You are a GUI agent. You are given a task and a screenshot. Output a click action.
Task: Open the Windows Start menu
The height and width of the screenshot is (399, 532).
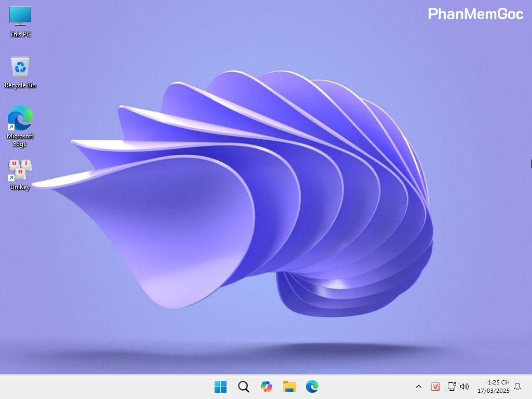pyautogui.click(x=220, y=387)
